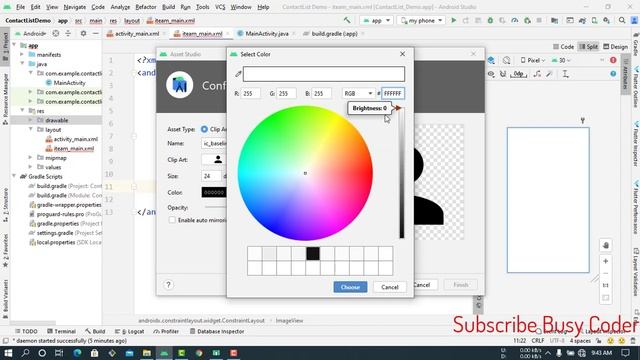This screenshot has height=360, width=640.
Task: Open Windows search from the taskbar
Action: tap(25, 353)
